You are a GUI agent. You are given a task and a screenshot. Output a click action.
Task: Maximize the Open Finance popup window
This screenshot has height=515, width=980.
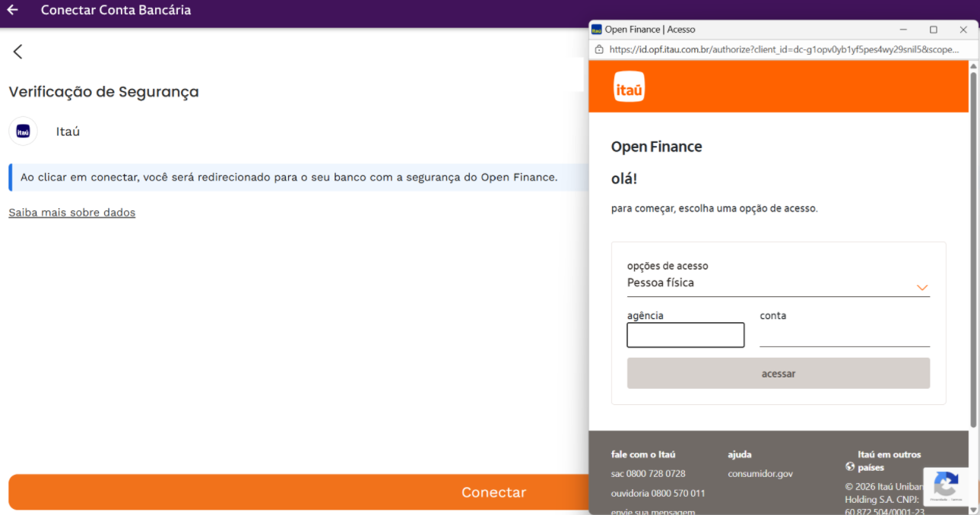[933, 30]
